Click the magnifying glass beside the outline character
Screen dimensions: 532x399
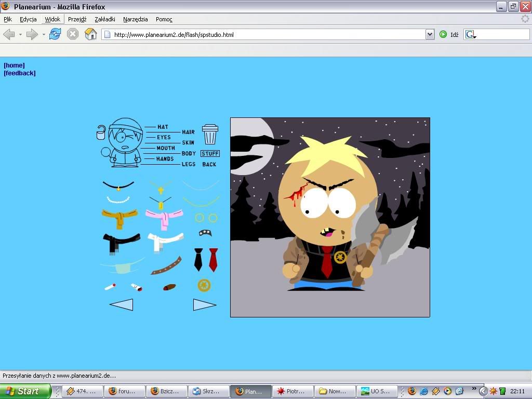point(105,153)
